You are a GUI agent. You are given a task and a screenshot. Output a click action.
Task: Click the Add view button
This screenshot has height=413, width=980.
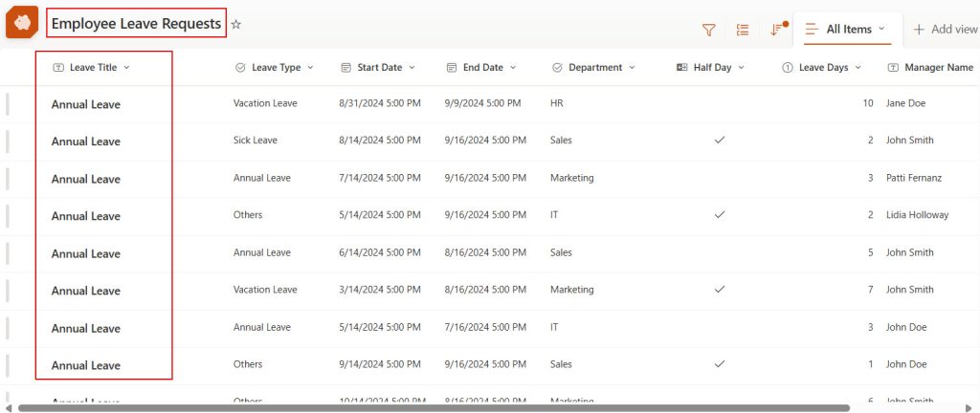pyautogui.click(x=946, y=29)
